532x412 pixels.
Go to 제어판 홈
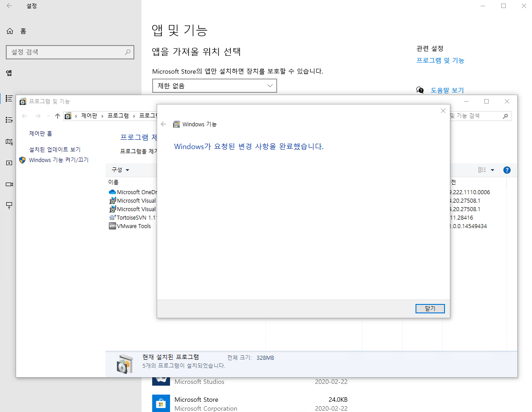click(40, 133)
